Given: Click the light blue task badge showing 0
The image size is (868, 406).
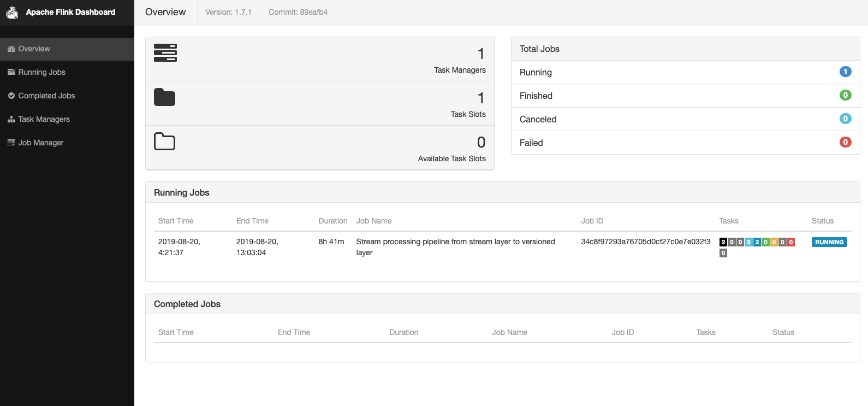Looking at the screenshot, I should 748,242.
